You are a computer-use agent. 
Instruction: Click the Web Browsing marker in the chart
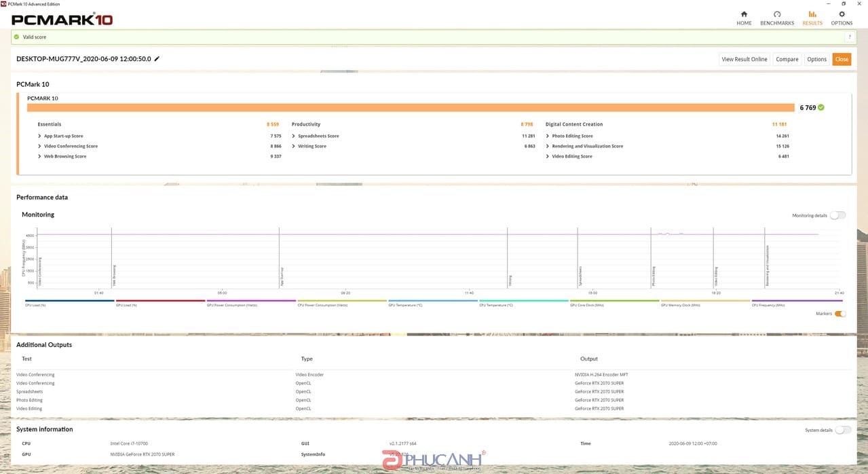114,276
